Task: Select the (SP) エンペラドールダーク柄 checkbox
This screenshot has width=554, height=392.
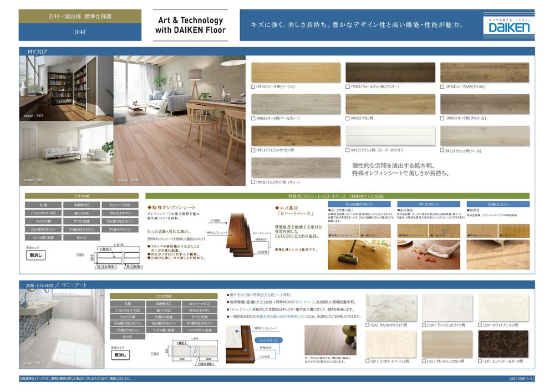Action: pyautogui.click(x=480, y=362)
